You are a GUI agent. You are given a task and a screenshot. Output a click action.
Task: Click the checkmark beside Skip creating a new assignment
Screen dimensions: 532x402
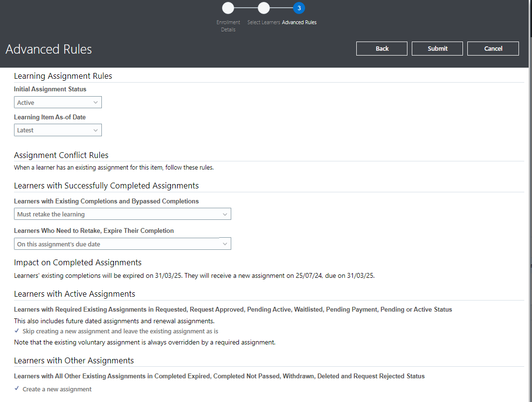16,331
